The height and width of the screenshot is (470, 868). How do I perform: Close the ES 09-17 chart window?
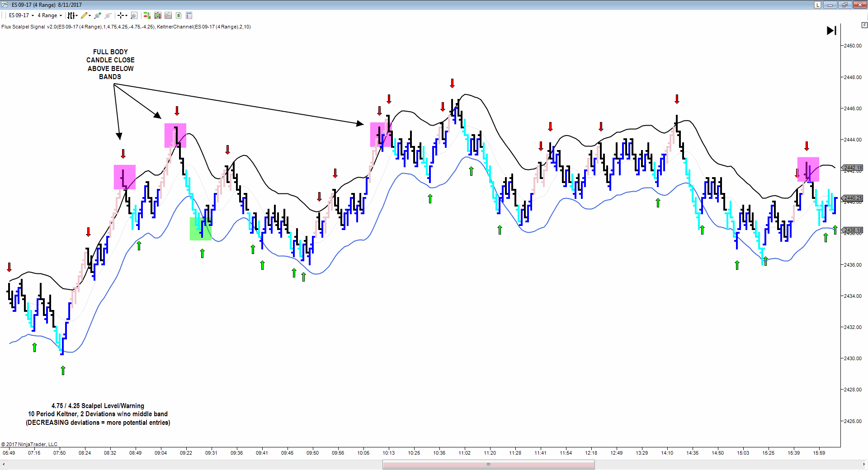[859, 5]
